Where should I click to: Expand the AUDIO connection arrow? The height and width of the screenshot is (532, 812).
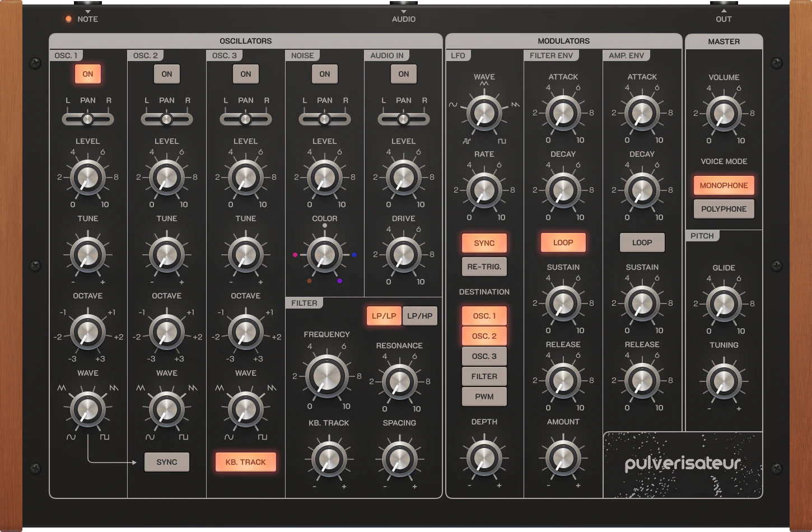click(x=404, y=12)
